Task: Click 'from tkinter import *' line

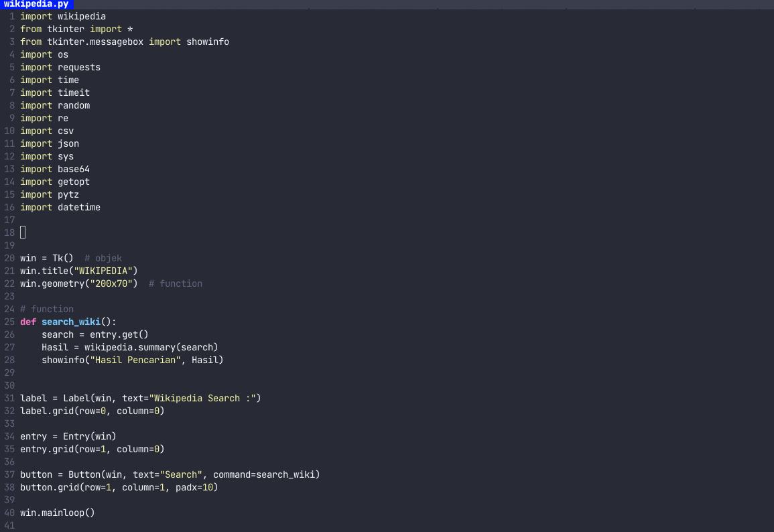Action: [76, 29]
